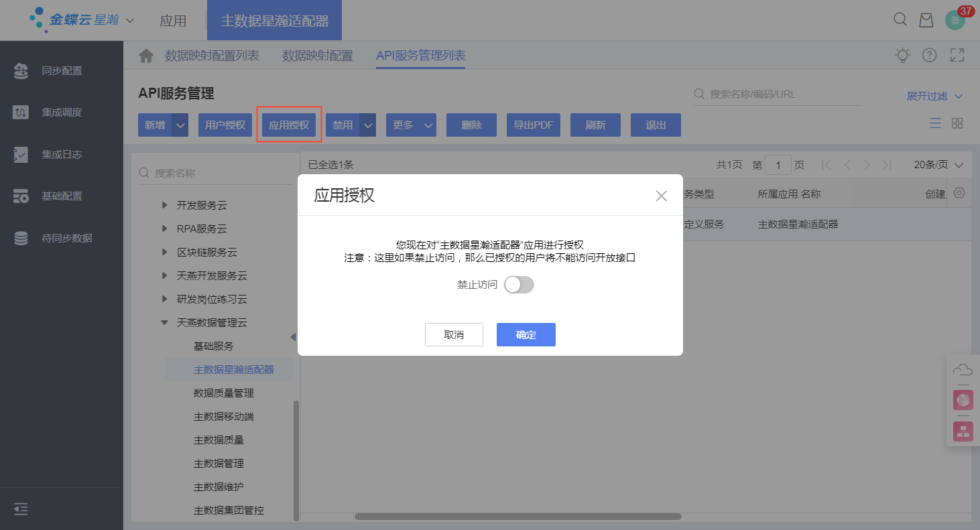Screen dimensions: 980x530
Task: Open the search magnifier in top bar
Action: click(x=900, y=19)
